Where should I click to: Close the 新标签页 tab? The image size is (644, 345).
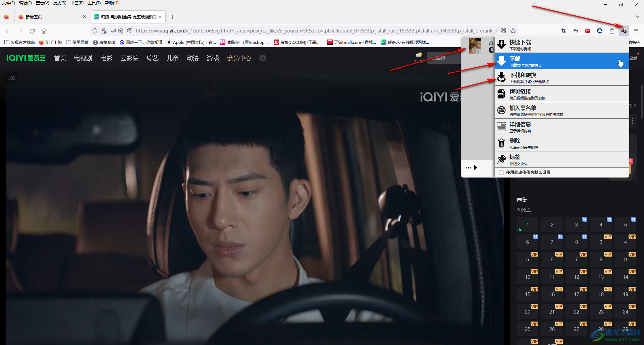[x=84, y=17]
